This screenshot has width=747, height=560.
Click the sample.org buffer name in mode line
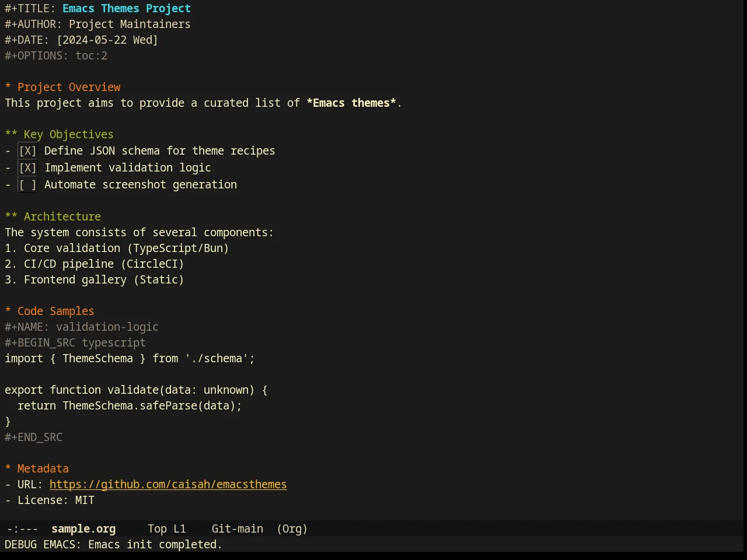tap(83, 528)
